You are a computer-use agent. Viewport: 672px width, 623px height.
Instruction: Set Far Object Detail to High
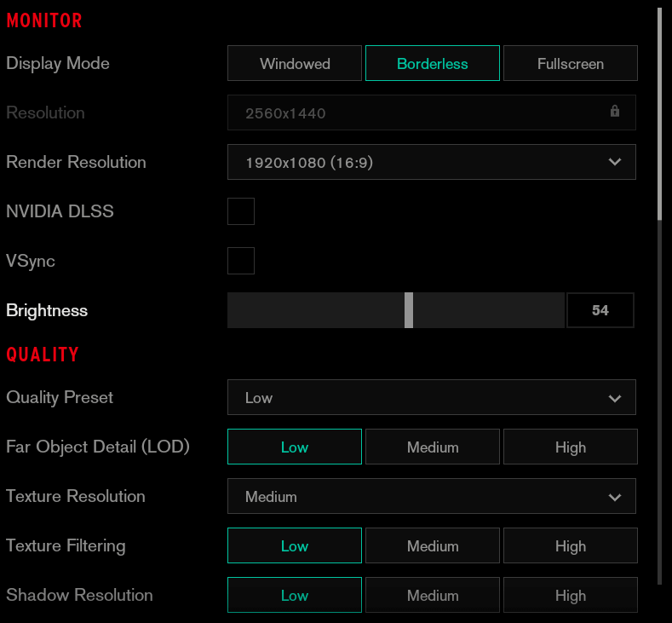point(571,447)
